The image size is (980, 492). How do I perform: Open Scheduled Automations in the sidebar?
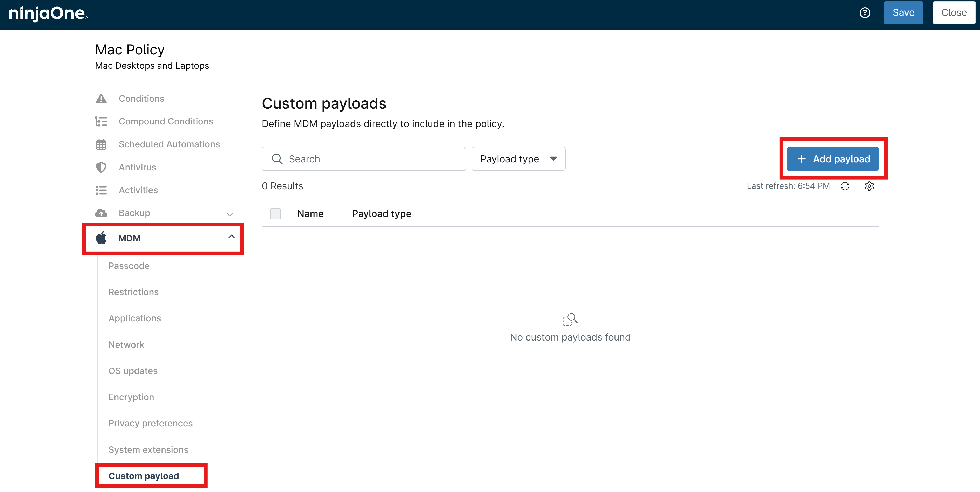click(x=169, y=144)
